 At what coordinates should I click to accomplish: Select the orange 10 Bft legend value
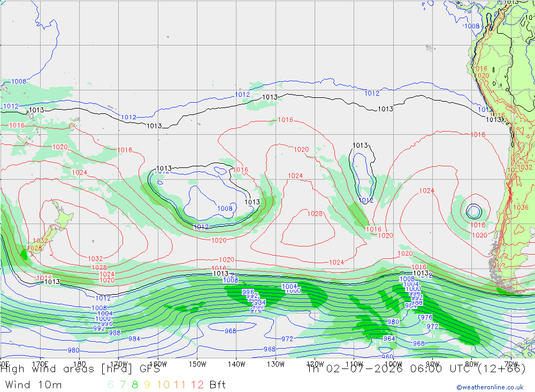pos(163,385)
